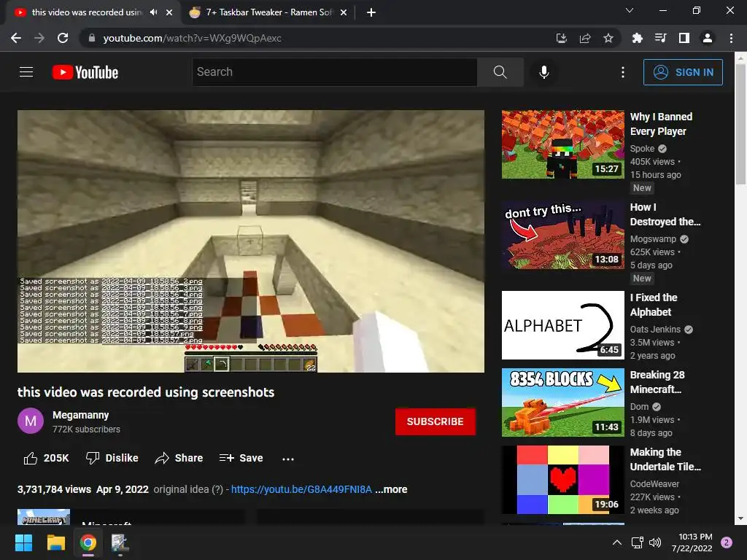Image resolution: width=747 pixels, height=560 pixels.
Task: Show hidden tray icons chevron
Action: coord(617,542)
